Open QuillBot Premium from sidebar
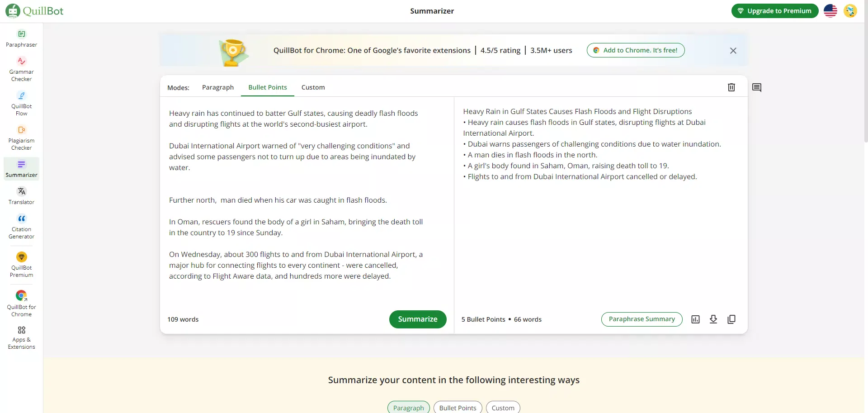The height and width of the screenshot is (413, 868). tap(21, 265)
